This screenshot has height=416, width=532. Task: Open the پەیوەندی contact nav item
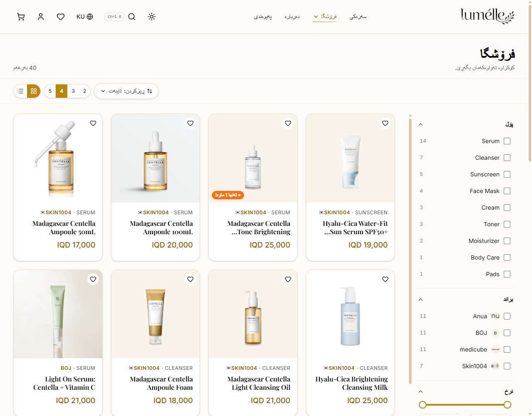click(x=263, y=17)
